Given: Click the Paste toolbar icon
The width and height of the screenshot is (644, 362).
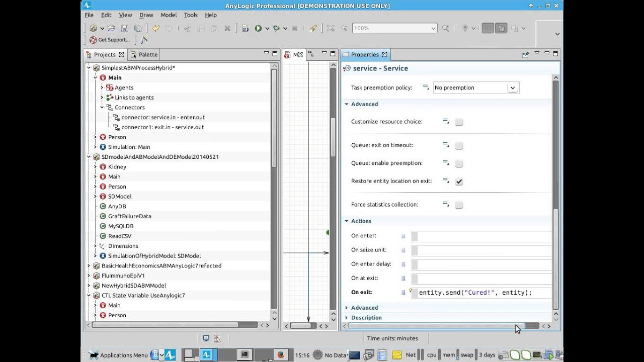Looking at the screenshot, I should 214,29.
